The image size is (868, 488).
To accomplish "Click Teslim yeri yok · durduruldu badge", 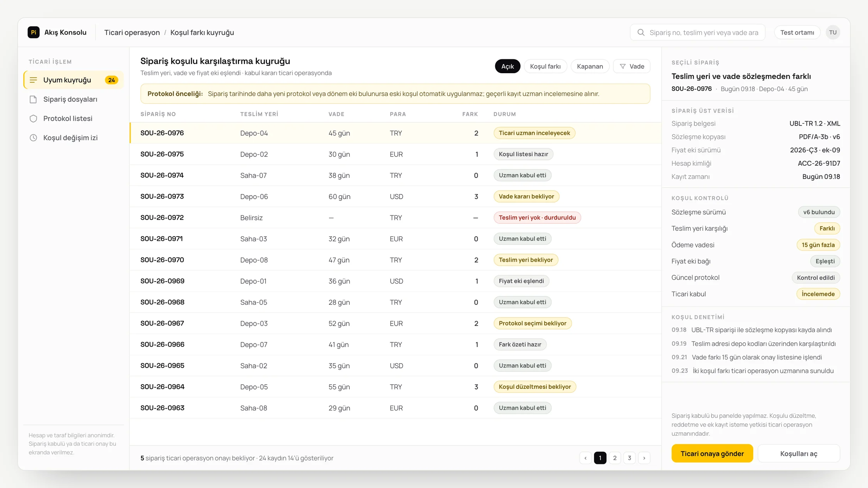I will (x=537, y=218).
